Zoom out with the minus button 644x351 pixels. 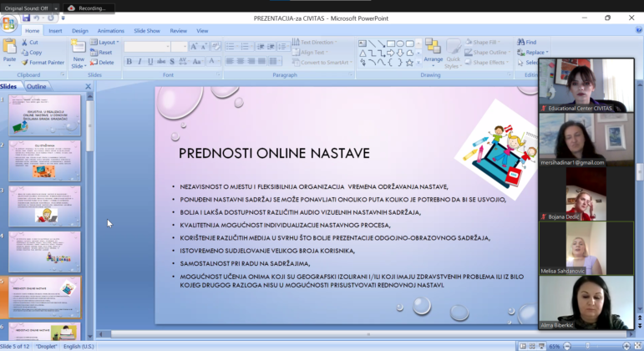click(x=567, y=347)
